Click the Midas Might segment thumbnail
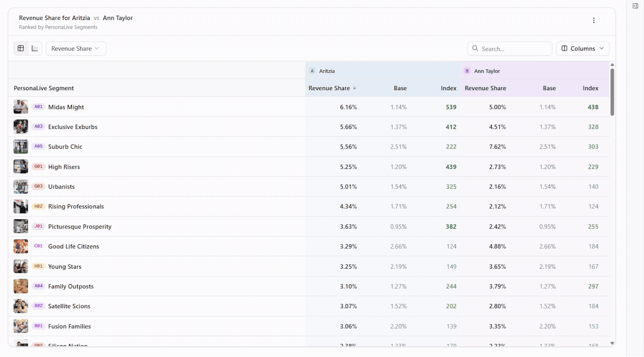The width and height of the screenshot is (644, 357). [x=20, y=107]
